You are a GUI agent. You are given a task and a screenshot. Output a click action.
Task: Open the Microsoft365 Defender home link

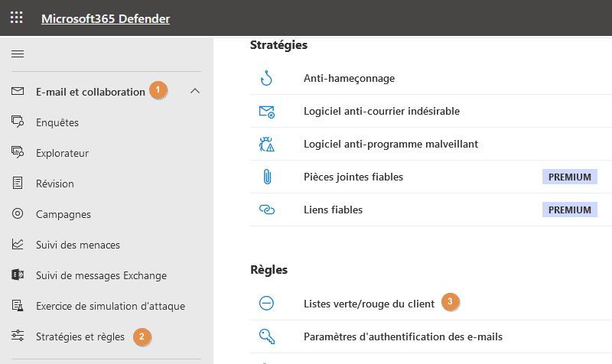coord(106,18)
